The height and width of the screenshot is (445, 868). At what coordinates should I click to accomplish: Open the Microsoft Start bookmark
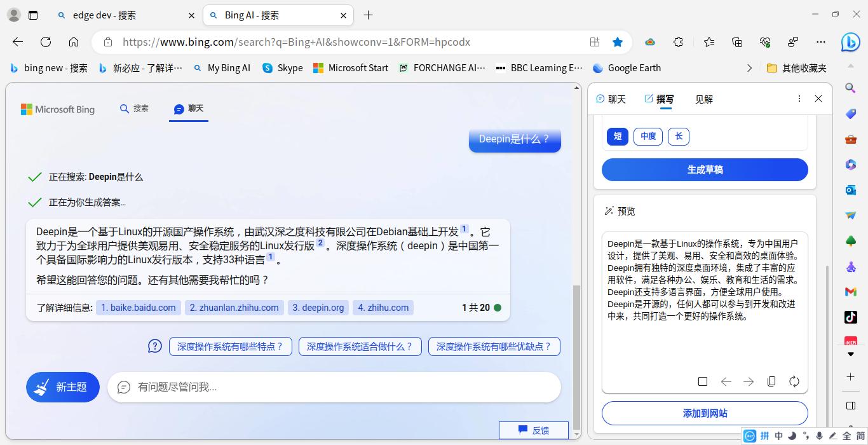351,68
